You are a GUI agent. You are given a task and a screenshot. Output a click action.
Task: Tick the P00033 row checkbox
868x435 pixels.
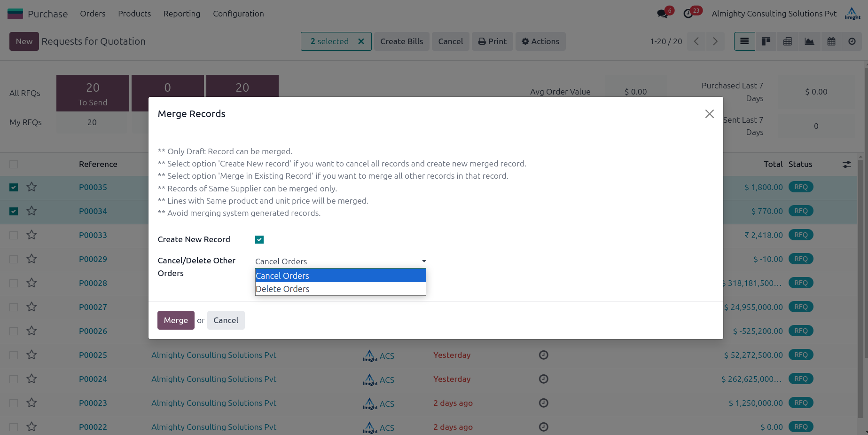(14, 235)
